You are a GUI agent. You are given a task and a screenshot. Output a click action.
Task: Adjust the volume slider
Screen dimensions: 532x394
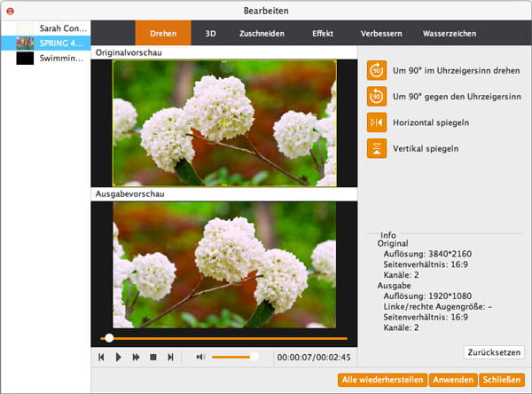(235, 357)
